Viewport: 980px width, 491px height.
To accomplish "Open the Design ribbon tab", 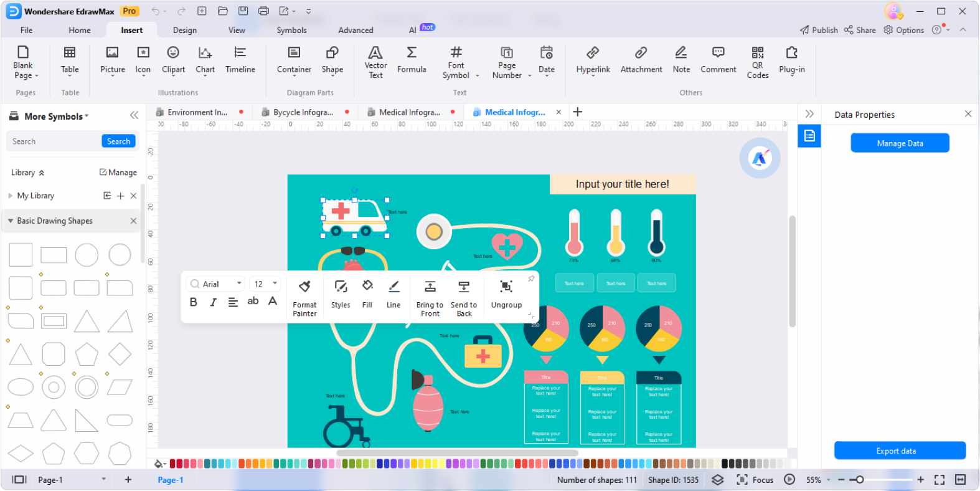I will (185, 30).
